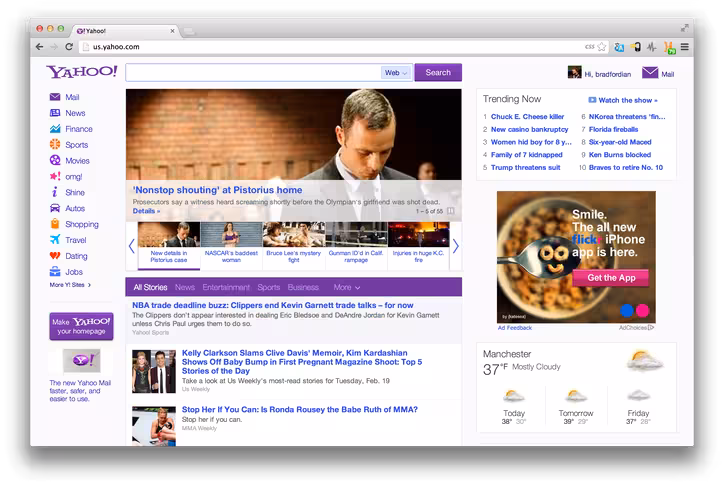
Task: Close the Yahoo! browser tab
Action: (172, 31)
